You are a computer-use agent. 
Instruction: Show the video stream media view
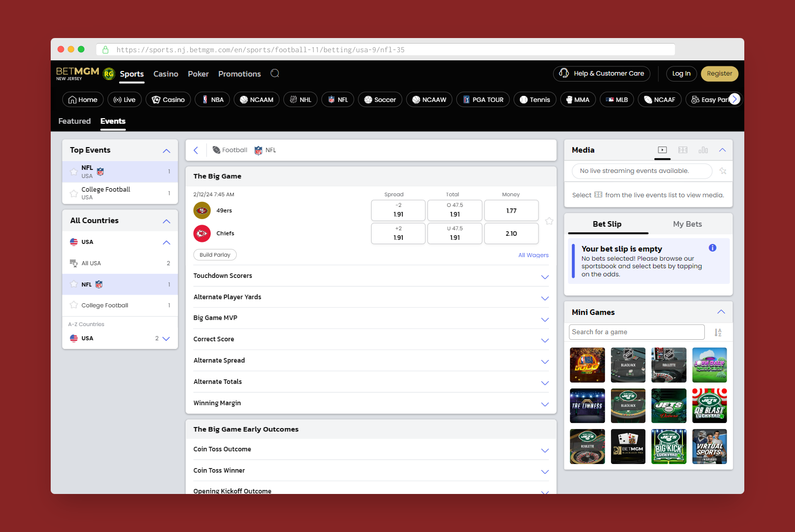click(x=662, y=150)
